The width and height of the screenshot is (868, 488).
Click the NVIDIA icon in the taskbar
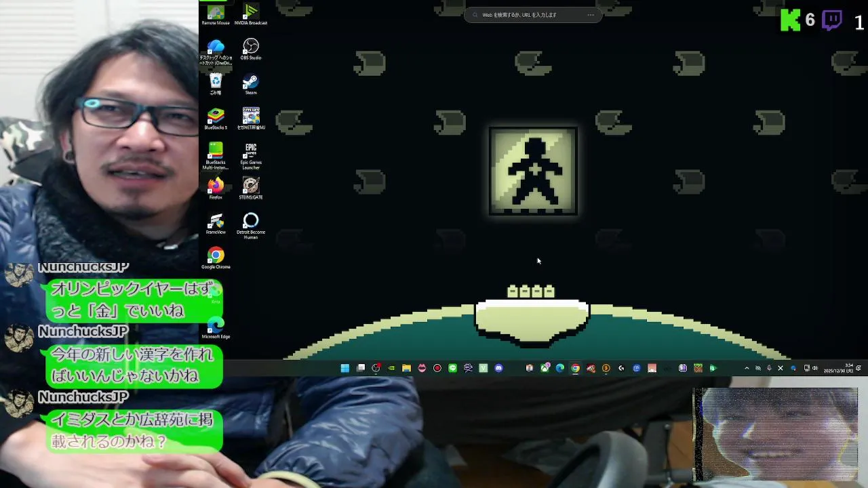[391, 368]
